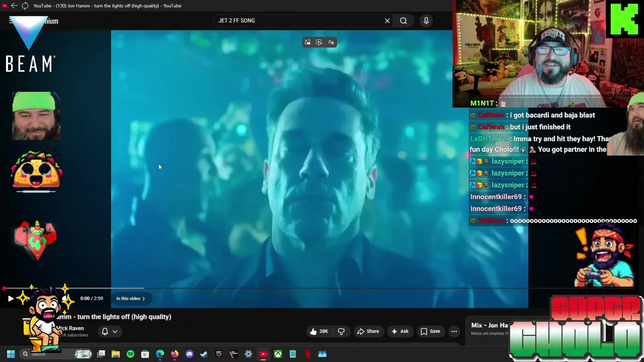The width and height of the screenshot is (644, 362).
Task: Open the Ask AI button
Action: [400, 331]
